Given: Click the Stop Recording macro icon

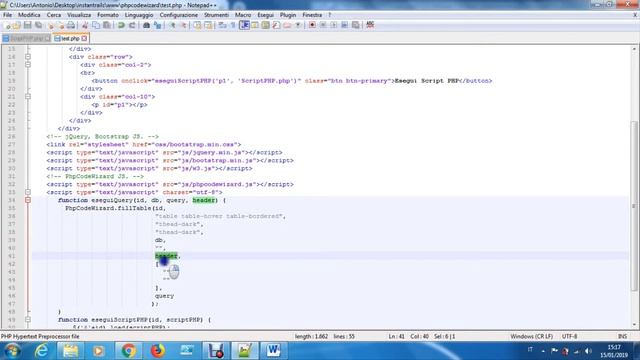Looking at the screenshot, I should pos(323,25).
